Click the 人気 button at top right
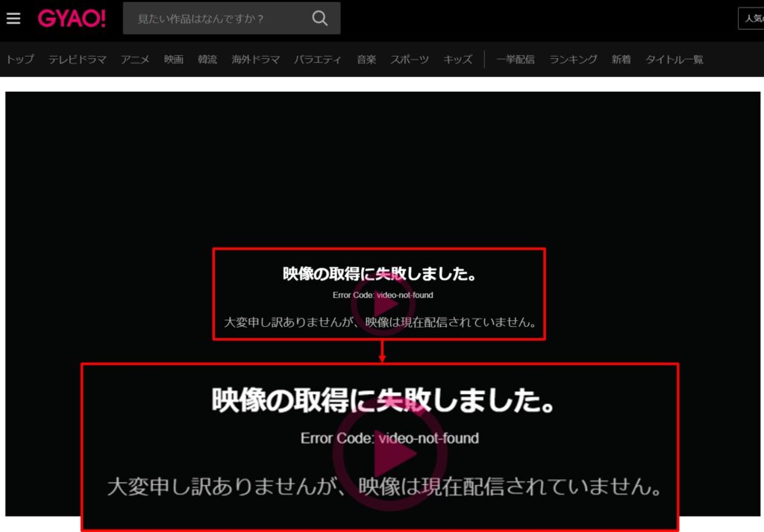The image size is (764, 532). click(754, 18)
